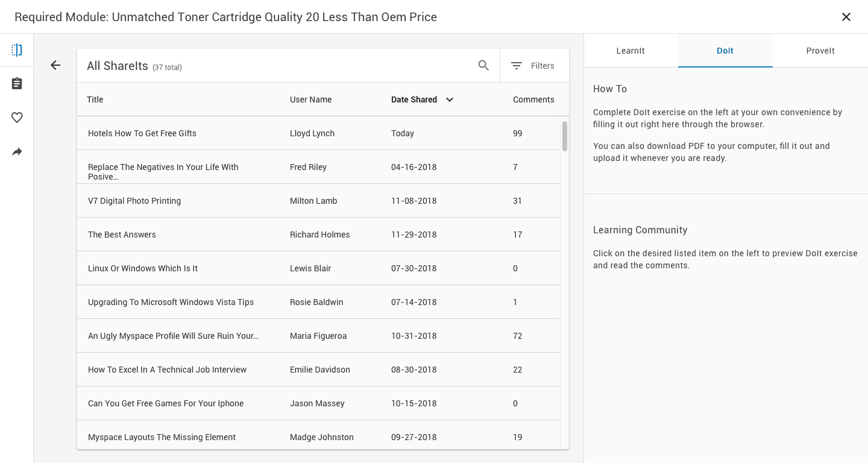Close the Required Module dialog

[x=846, y=17]
